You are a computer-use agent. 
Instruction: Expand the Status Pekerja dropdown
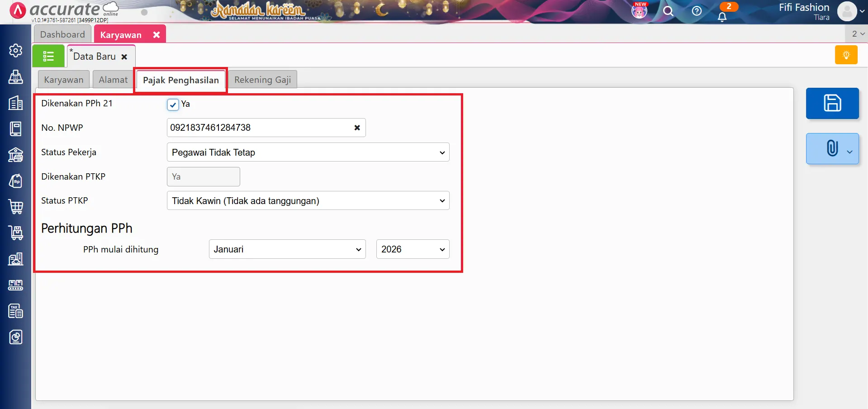[x=308, y=152]
